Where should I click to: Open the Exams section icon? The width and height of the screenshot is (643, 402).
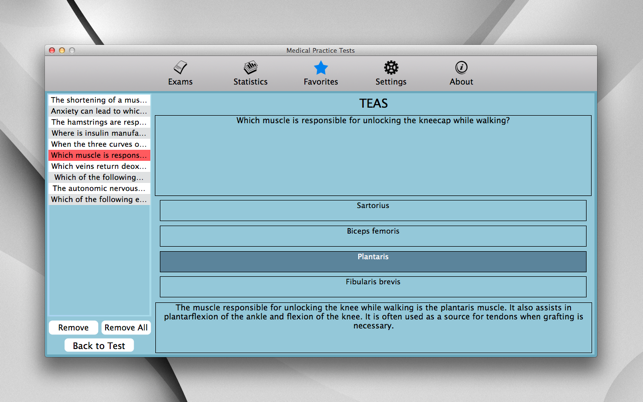180,68
